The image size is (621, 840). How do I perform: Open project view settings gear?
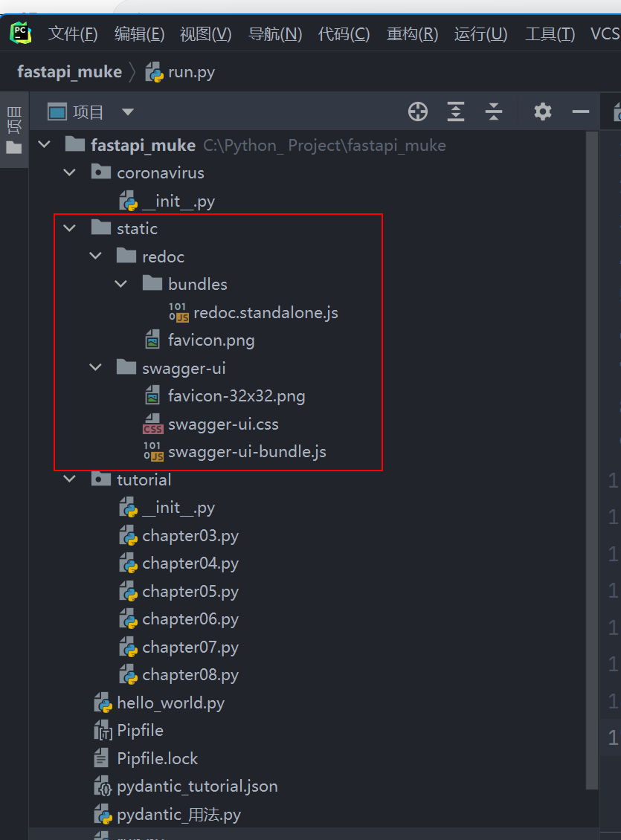tap(542, 112)
